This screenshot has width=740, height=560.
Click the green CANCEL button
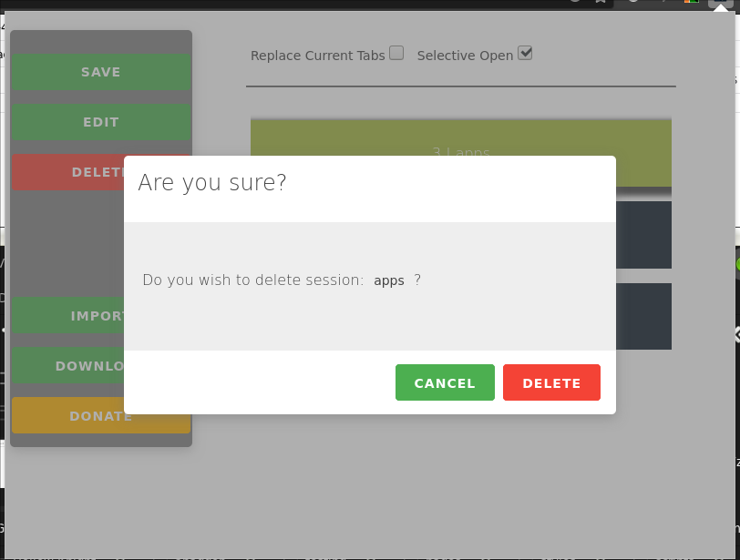(445, 382)
